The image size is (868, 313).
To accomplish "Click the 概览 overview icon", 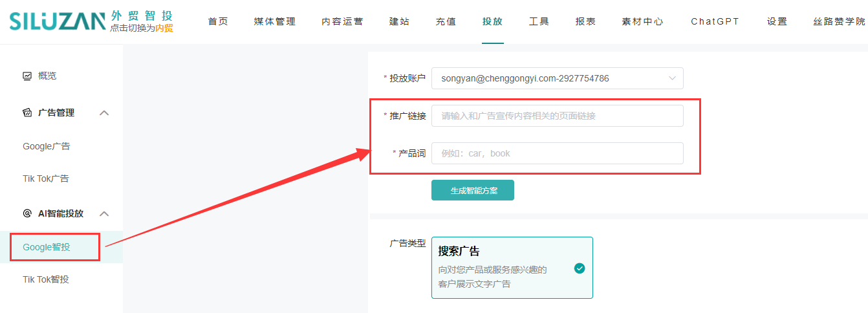I will [27, 76].
